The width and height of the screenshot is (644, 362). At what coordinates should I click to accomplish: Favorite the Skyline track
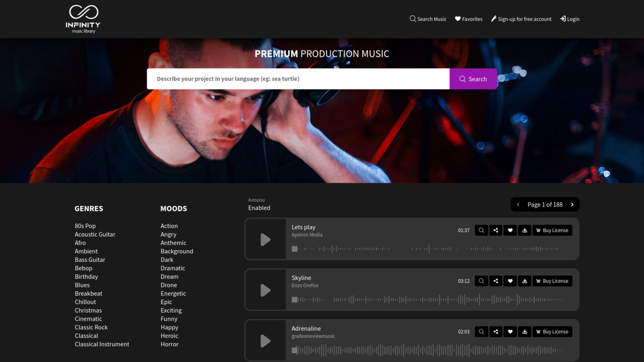pyautogui.click(x=510, y=281)
